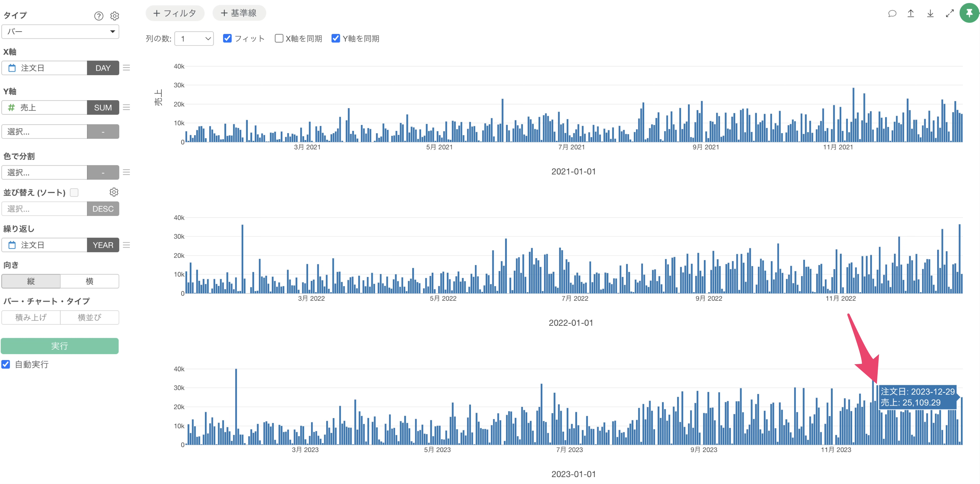980x484 pixels.
Task: Select the 縦 orientation tab
Action: [x=31, y=281]
